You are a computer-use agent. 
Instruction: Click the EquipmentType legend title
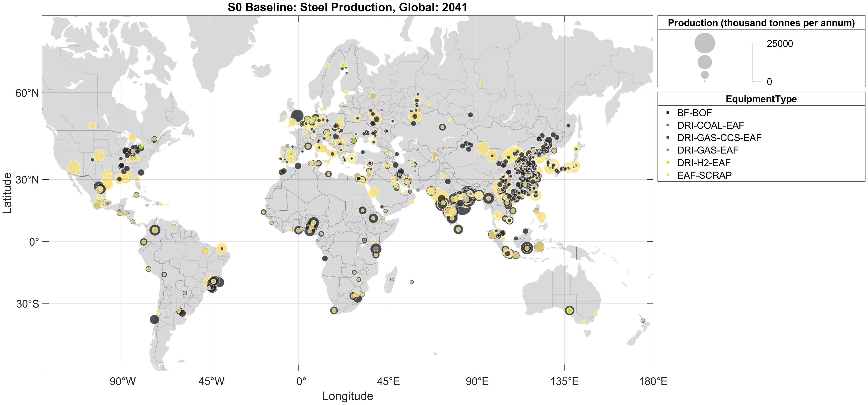click(761, 99)
